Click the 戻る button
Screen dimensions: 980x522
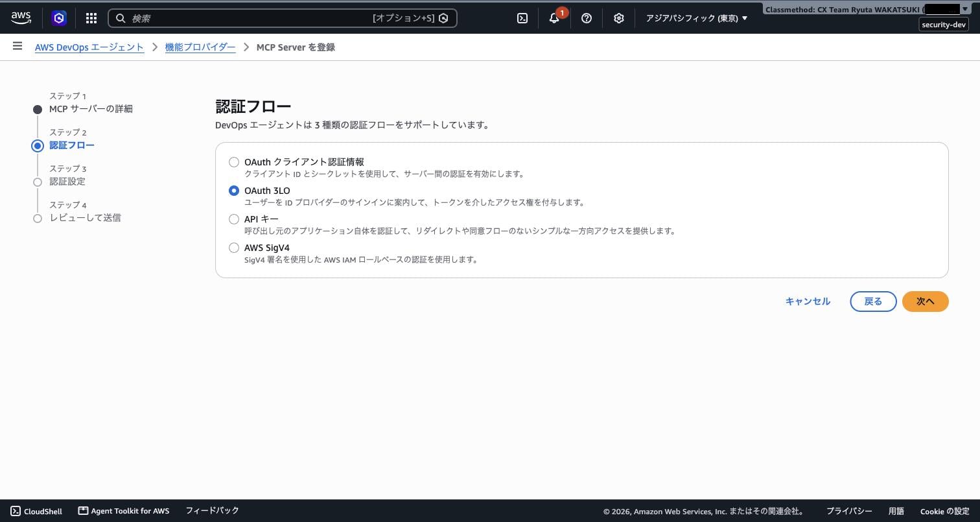(x=873, y=302)
